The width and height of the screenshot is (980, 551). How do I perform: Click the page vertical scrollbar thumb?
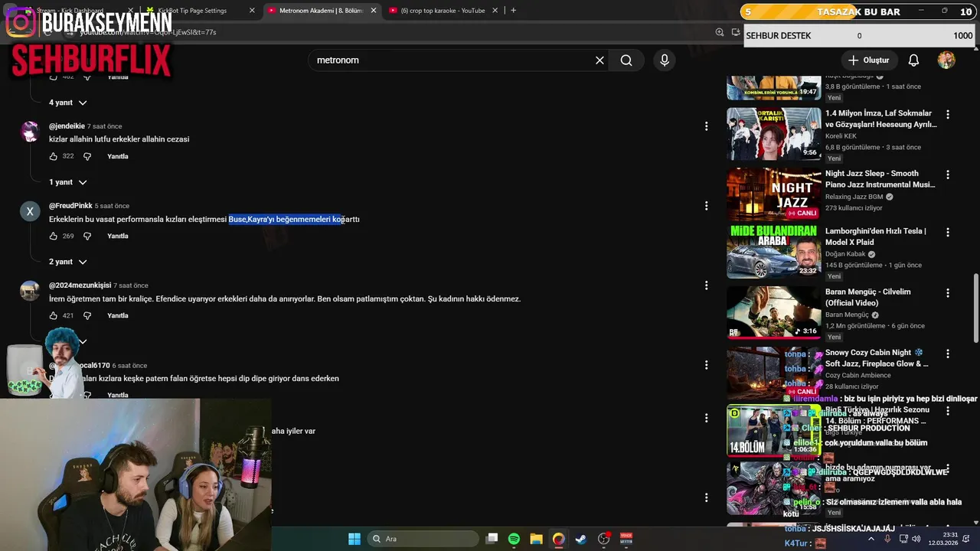(975, 308)
